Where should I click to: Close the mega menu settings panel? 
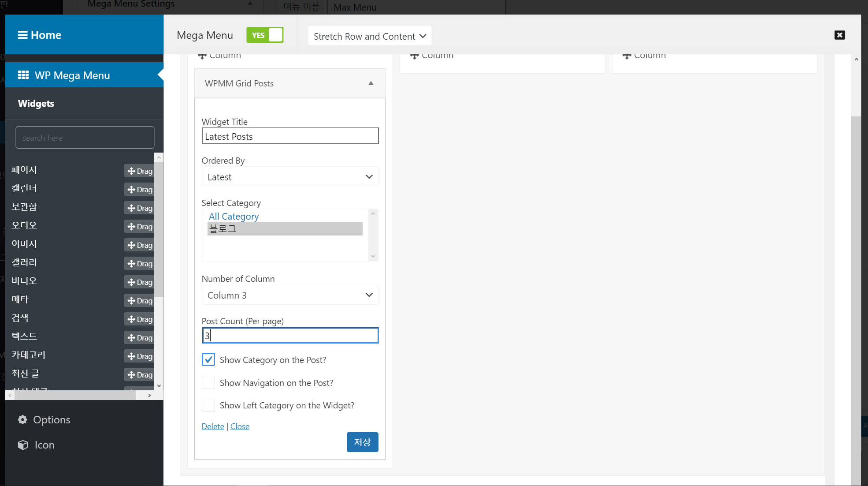click(x=839, y=35)
